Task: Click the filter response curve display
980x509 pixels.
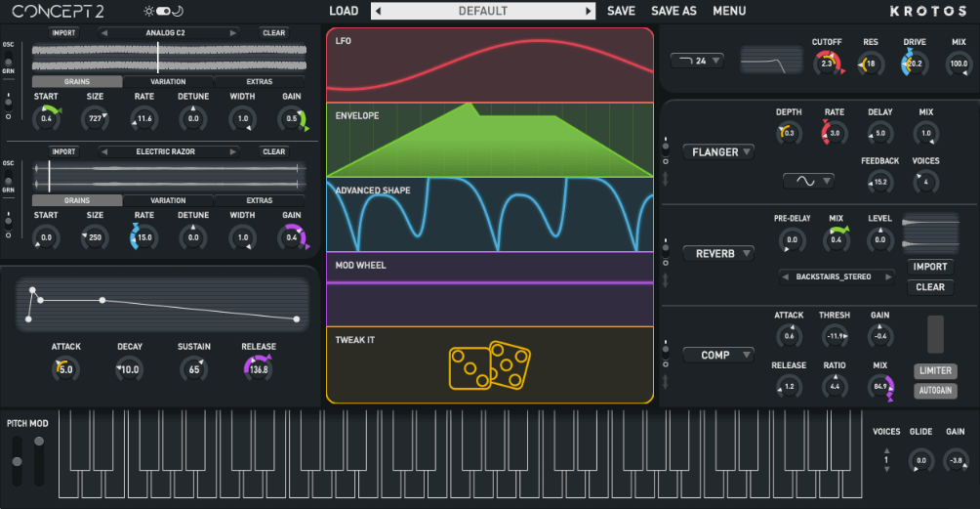Action: coord(768,62)
